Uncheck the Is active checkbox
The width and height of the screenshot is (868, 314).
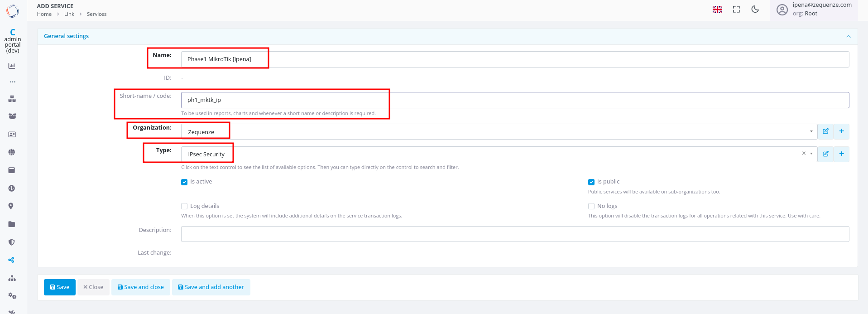(184, 182)
